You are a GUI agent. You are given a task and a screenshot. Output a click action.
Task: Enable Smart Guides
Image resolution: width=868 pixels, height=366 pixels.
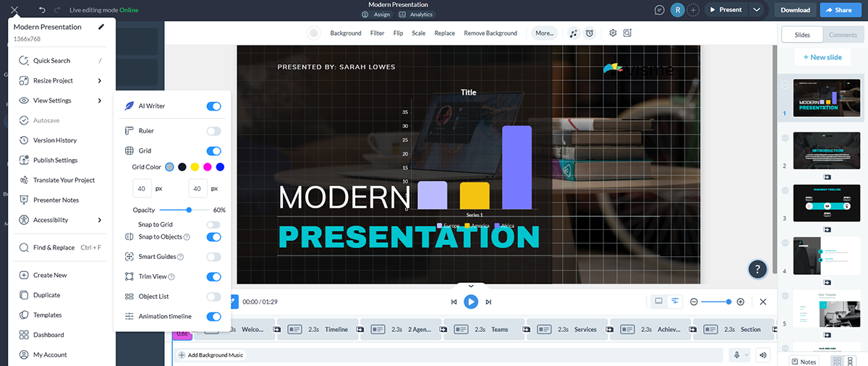pyautogui.click(x=213, y=257)
